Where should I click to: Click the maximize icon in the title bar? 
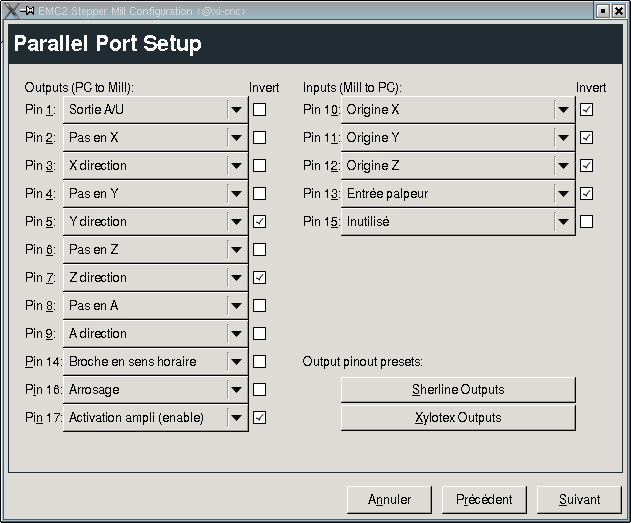click(x=603, y=11)
